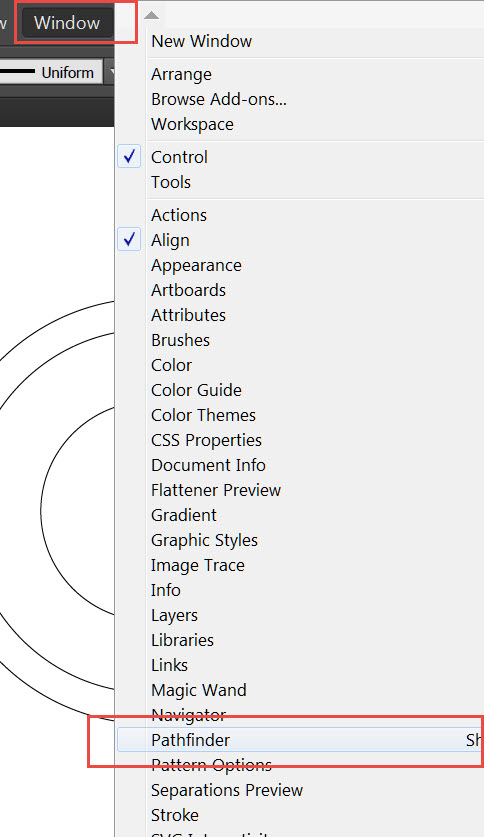Open the Libraries panel

click(182, 640)
